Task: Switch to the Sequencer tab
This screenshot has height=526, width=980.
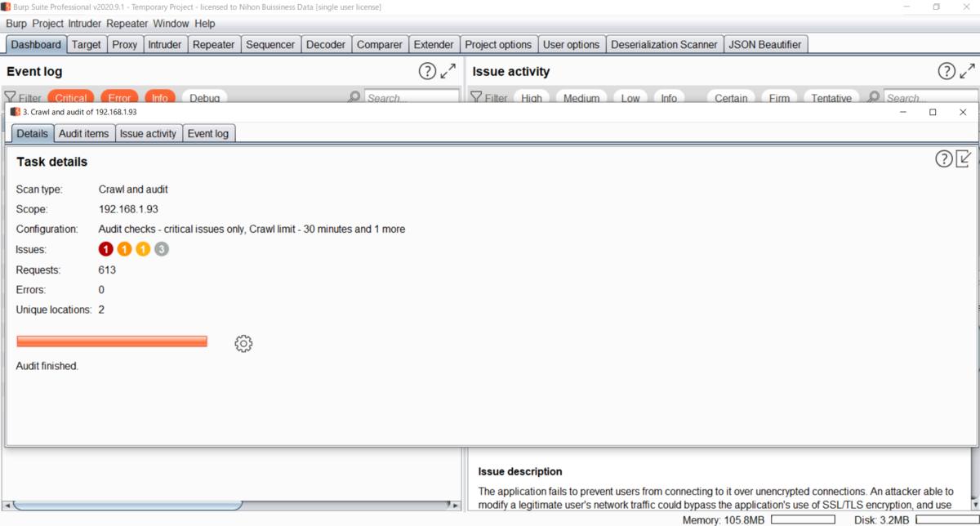Action: click(270, 45)
